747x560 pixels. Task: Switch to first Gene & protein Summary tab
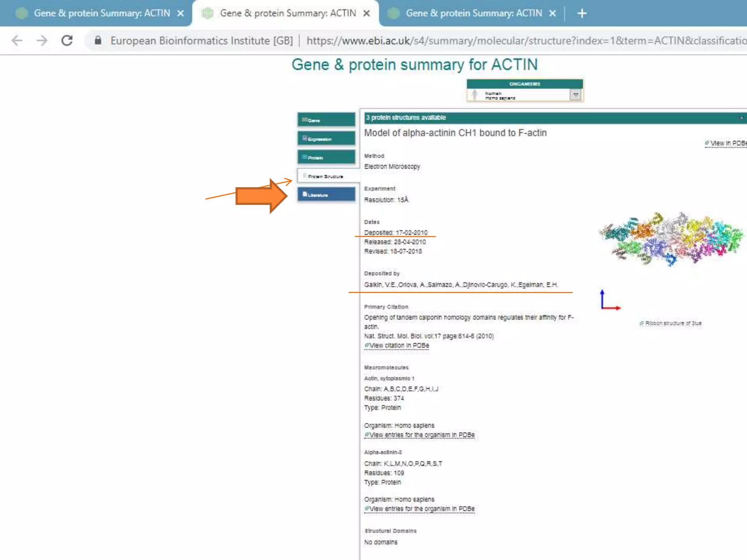[101, 13]
